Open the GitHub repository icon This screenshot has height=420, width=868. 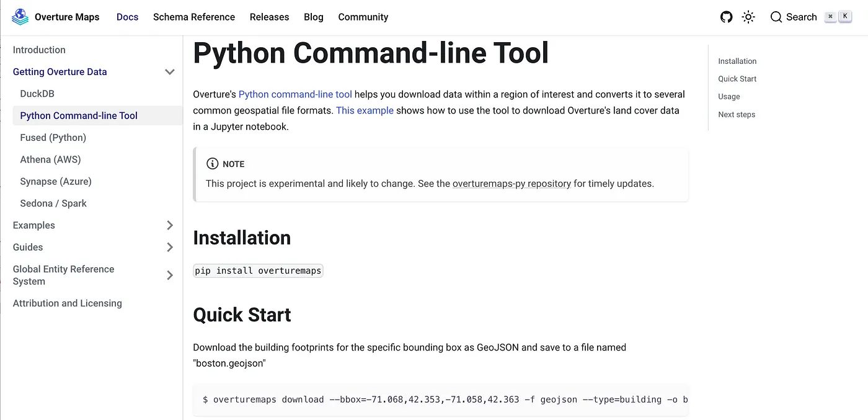726,17
